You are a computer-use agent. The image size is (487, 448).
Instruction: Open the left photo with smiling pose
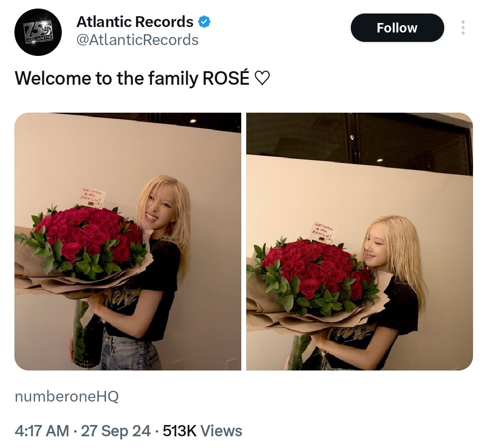tap(128, 241)
